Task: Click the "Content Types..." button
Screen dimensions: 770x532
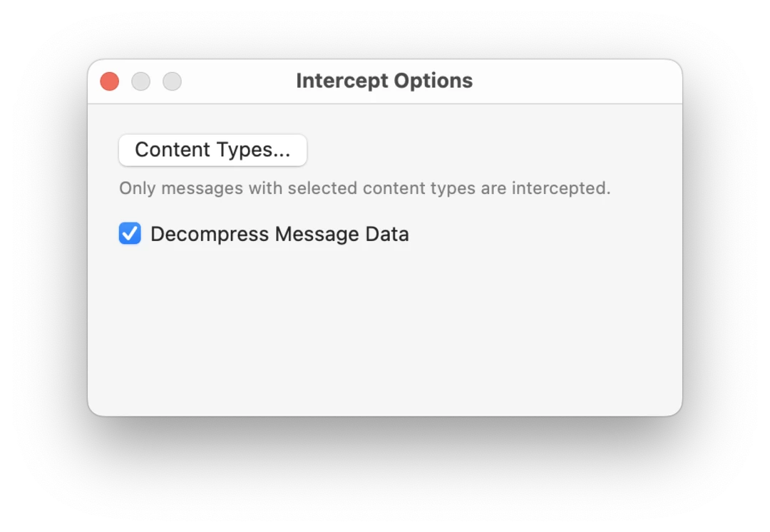Action: pyautogui.click(x=212, y=150)
